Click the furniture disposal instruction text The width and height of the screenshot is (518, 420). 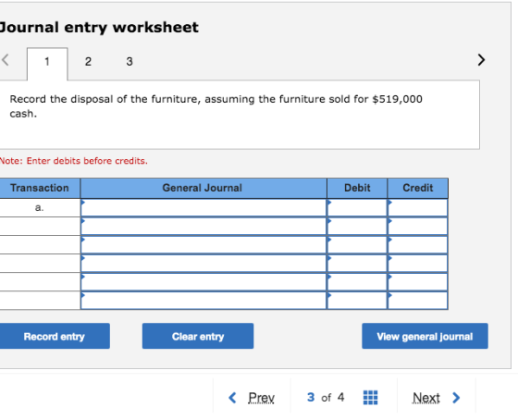tap(216, 106)
